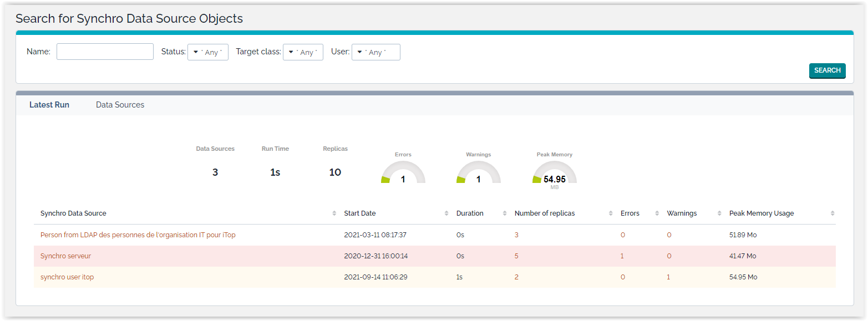Click sort arrows for Start Date column
Viewport: 868px width, 321px height.
[446, 213]
